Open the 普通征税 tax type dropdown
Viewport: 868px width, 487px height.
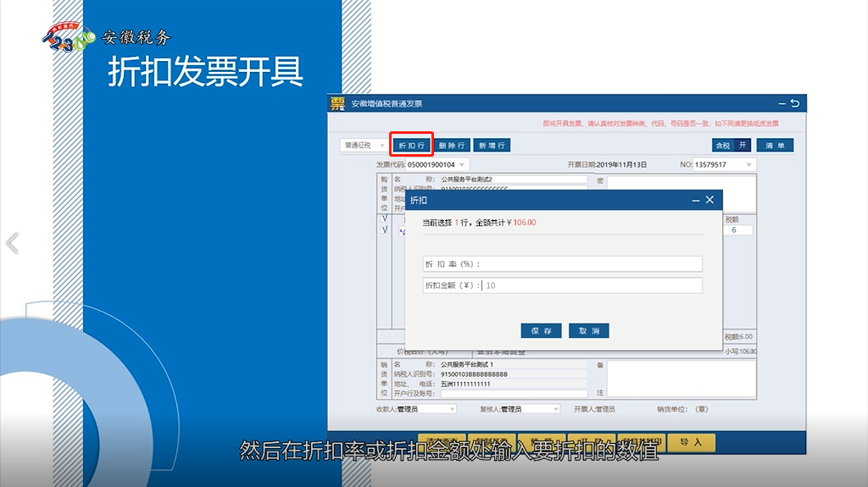coord(363,145)
